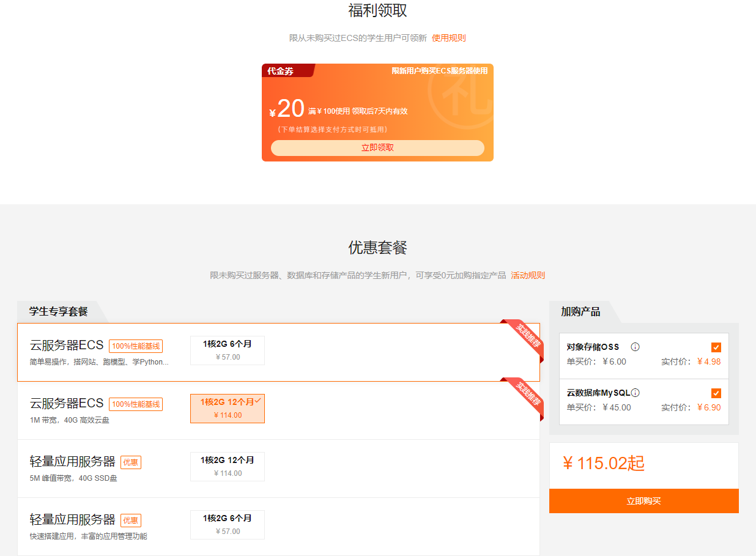The width and height of the screenshot is (756, 556).
Task: Choose 1核2G 12个月 option for 云服务器ECS
Action: (x=228, y=409)
